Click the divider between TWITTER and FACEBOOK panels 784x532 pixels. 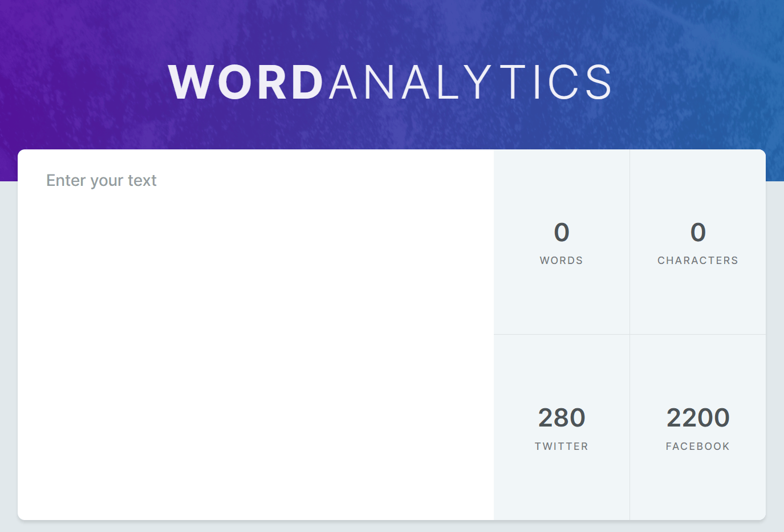[629, 428]
